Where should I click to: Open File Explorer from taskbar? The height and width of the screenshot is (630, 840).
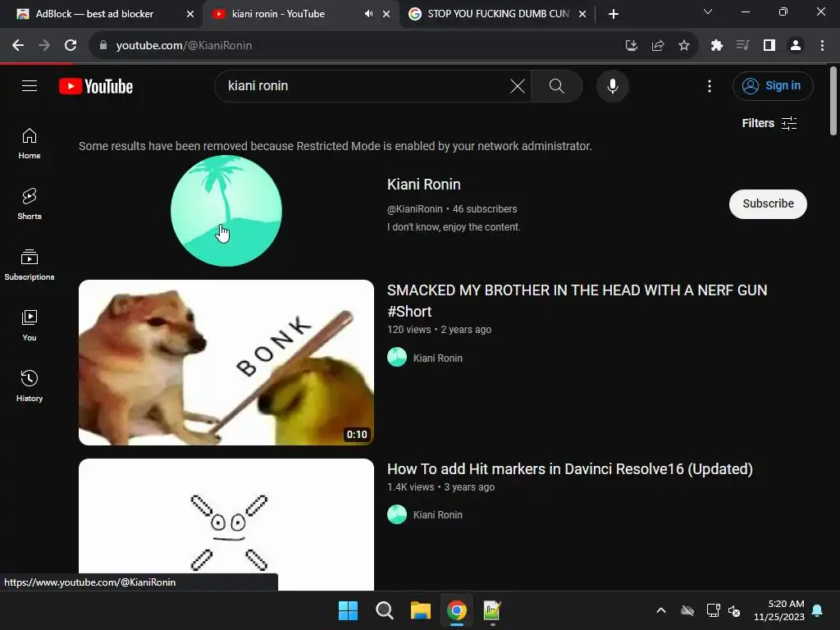(x=421, y=610)
